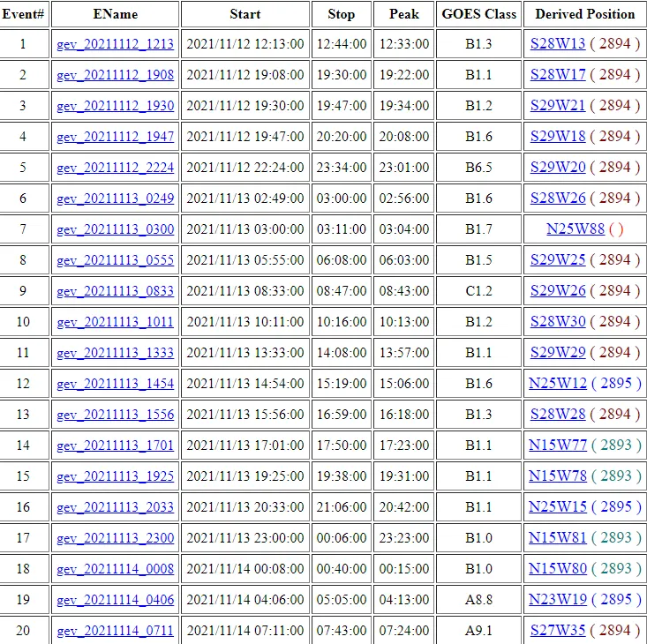Follow position link S29W18

558,137
